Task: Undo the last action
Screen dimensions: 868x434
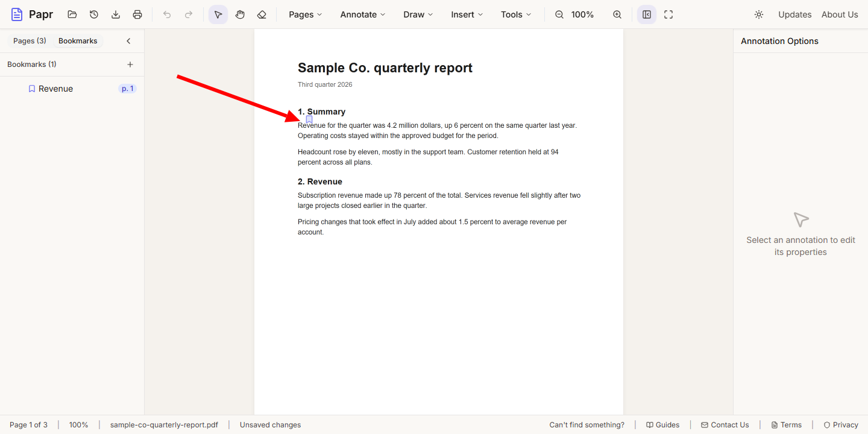Action: click(167, 14)
